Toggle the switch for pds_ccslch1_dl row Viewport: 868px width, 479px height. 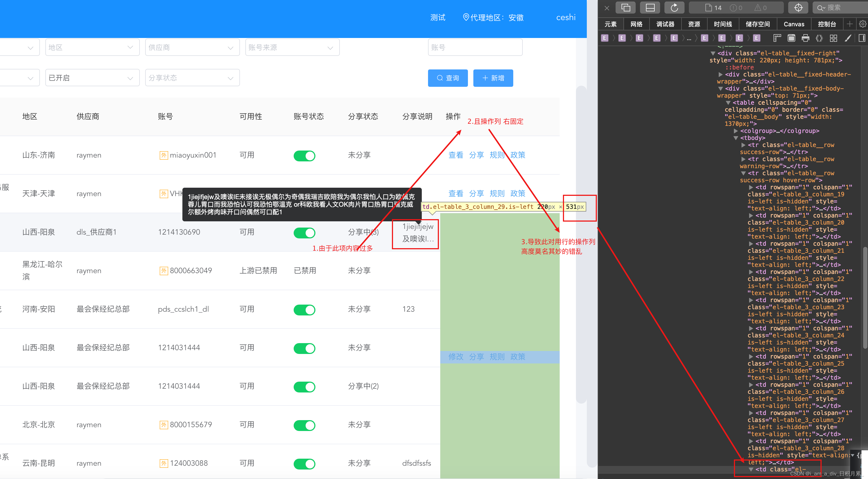[x=304, y=310]
